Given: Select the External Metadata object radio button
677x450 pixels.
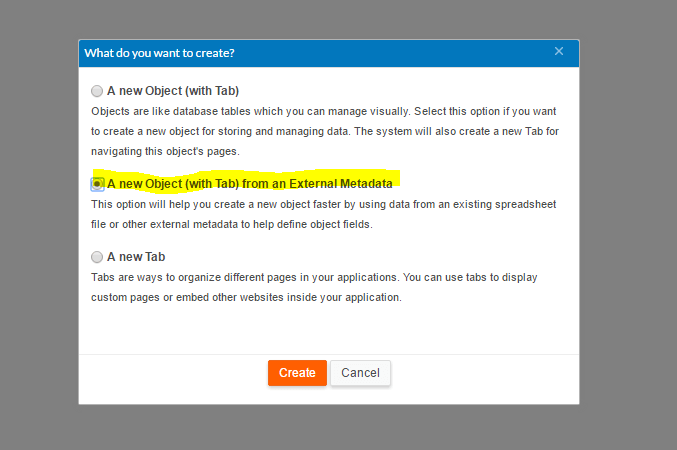Looking at the screenshot, I should [97, 184].
